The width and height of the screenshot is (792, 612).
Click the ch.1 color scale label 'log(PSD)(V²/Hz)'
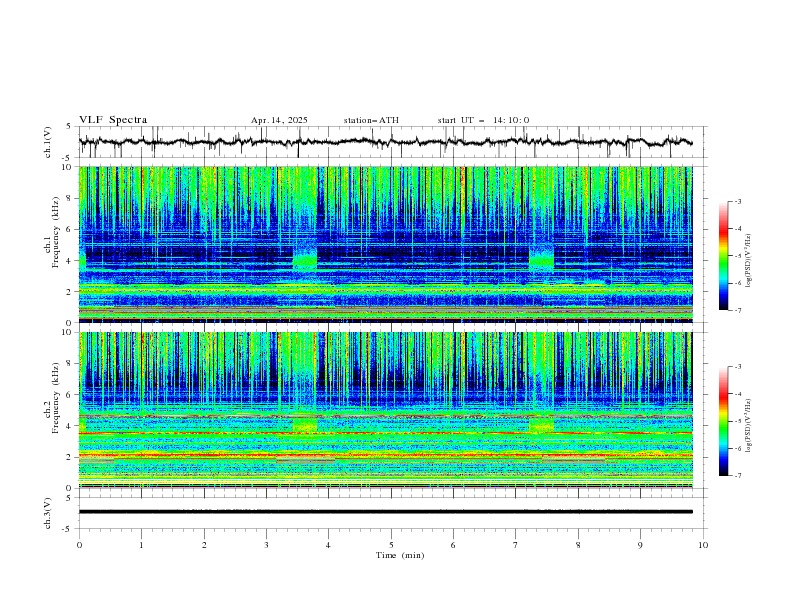pyautogui.click(x=748, y=261)
